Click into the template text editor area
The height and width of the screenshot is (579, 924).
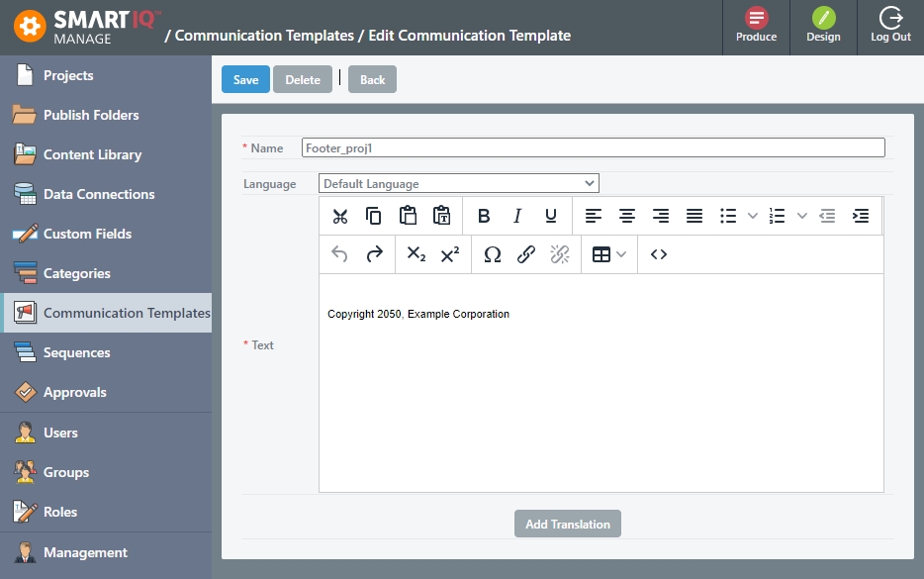[601, 383]
